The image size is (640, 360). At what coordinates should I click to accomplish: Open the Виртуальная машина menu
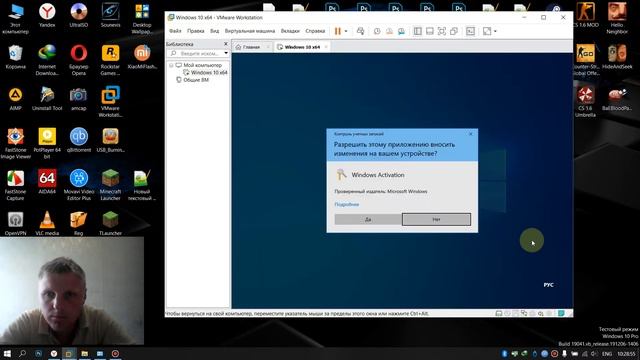(250, 31)
